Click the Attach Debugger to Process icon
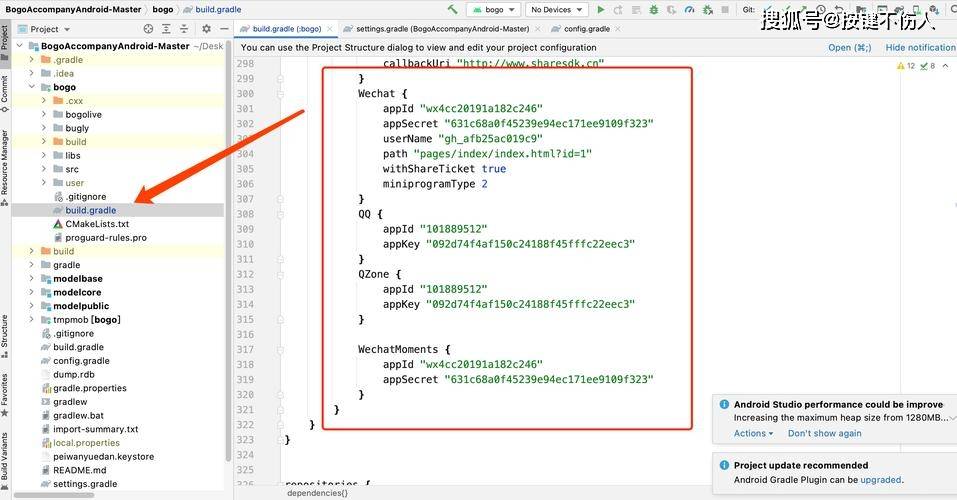957x500 pixels. [707, 10]
